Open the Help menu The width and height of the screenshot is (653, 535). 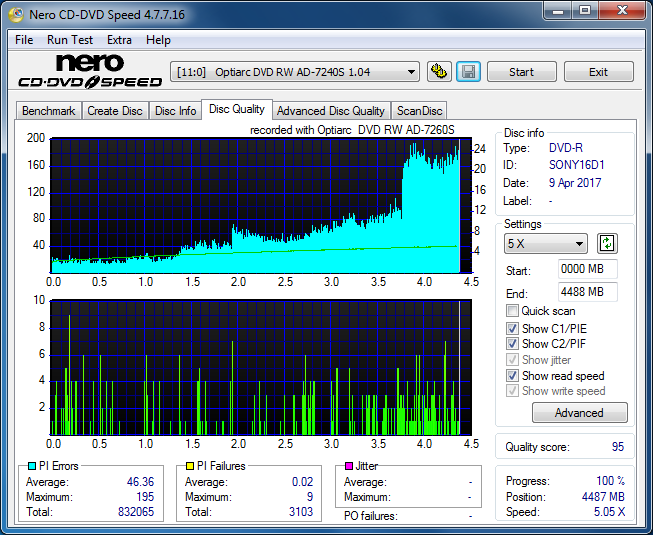158,40
